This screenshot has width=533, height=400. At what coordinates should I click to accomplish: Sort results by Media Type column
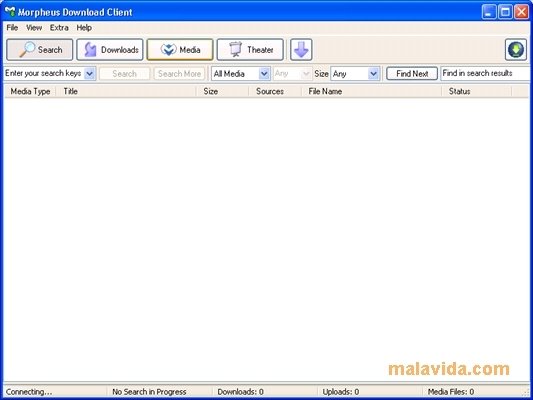30,91
